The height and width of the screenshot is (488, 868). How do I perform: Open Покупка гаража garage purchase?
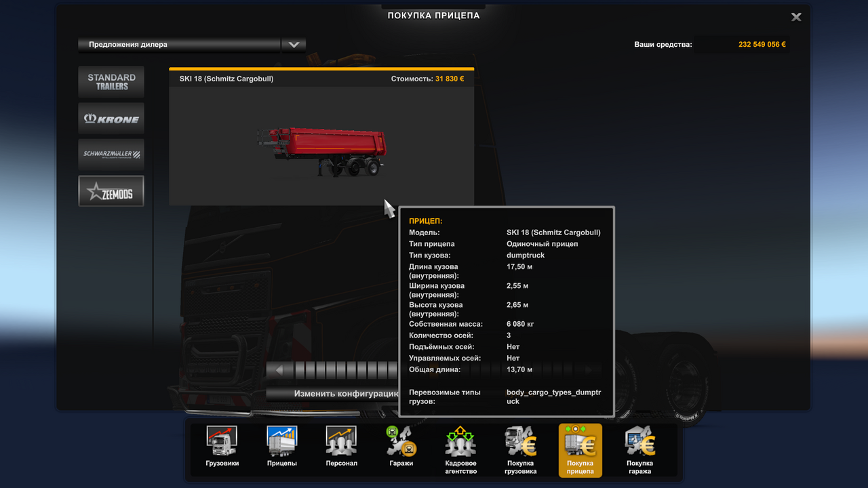[x=639, y=450]
